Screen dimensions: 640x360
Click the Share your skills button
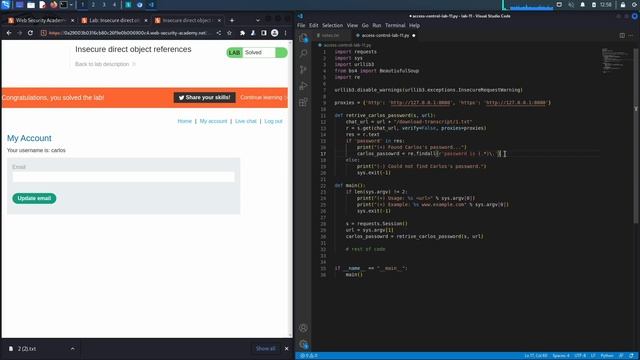(x=204, y=98)
